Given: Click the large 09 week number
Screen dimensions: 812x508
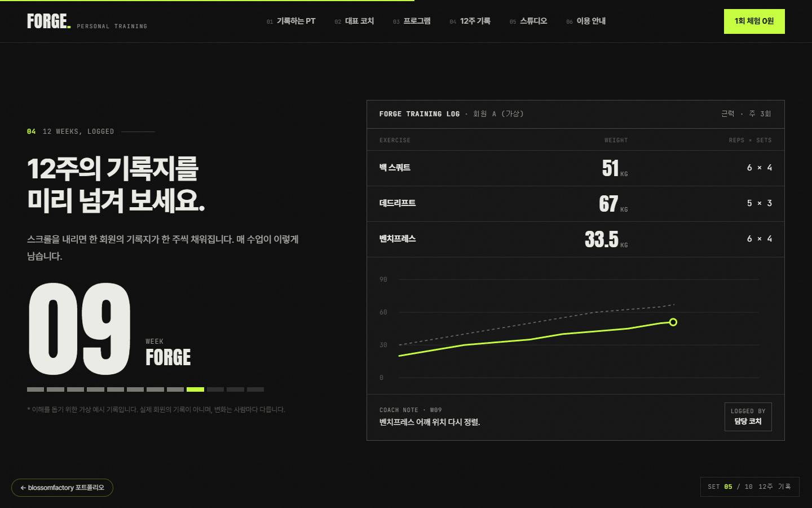Looking at the screenshot, I should point(80,329).
